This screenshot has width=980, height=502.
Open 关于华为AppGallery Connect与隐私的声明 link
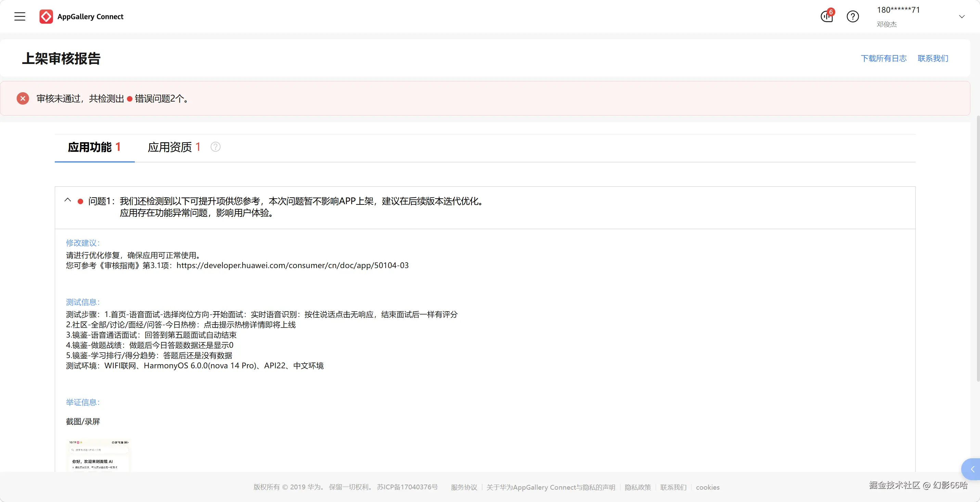tap(551, 487)
